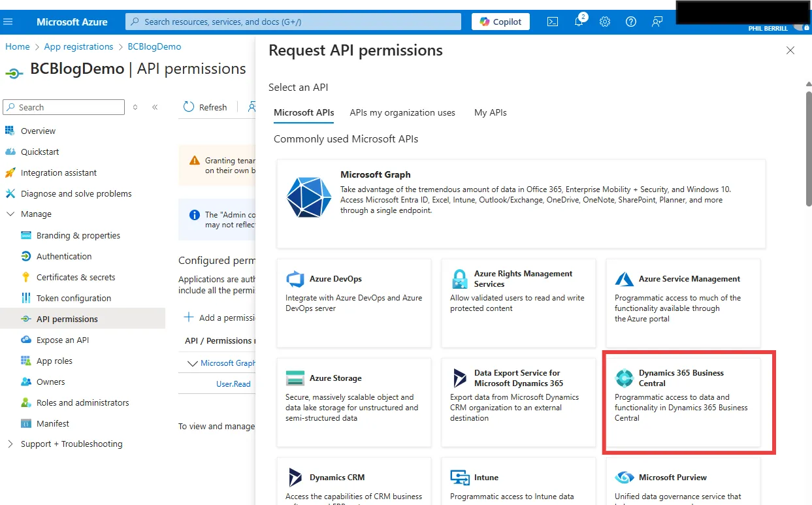Screen dimensions: 812x505
Task: Click the Microsoft Graph polyhedron icon
Action: 309,197
